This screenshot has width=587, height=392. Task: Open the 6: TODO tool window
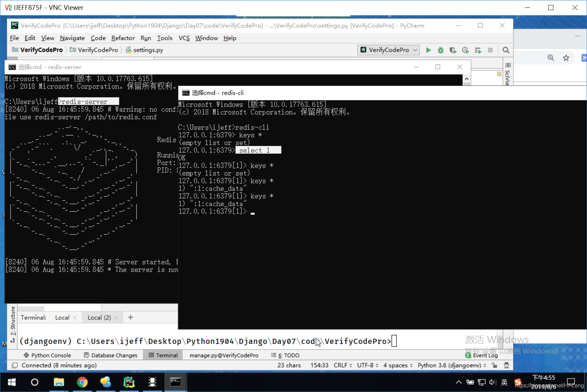285,355
